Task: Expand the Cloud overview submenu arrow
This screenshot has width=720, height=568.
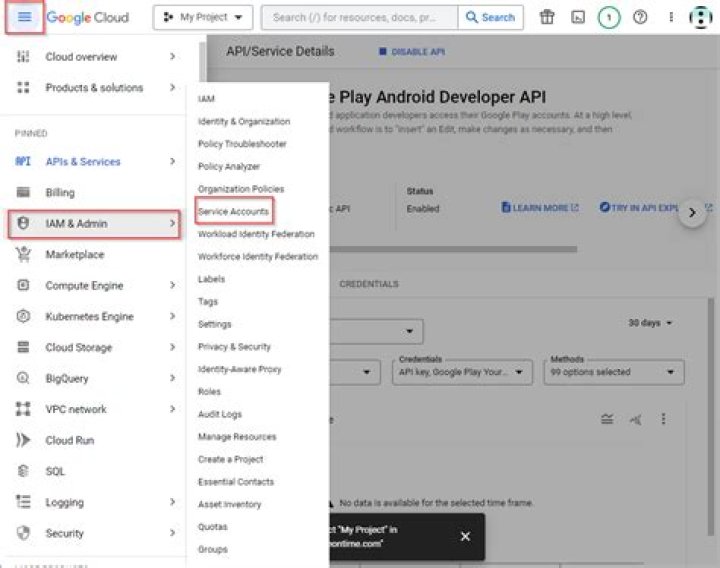Action: (173, 56)
